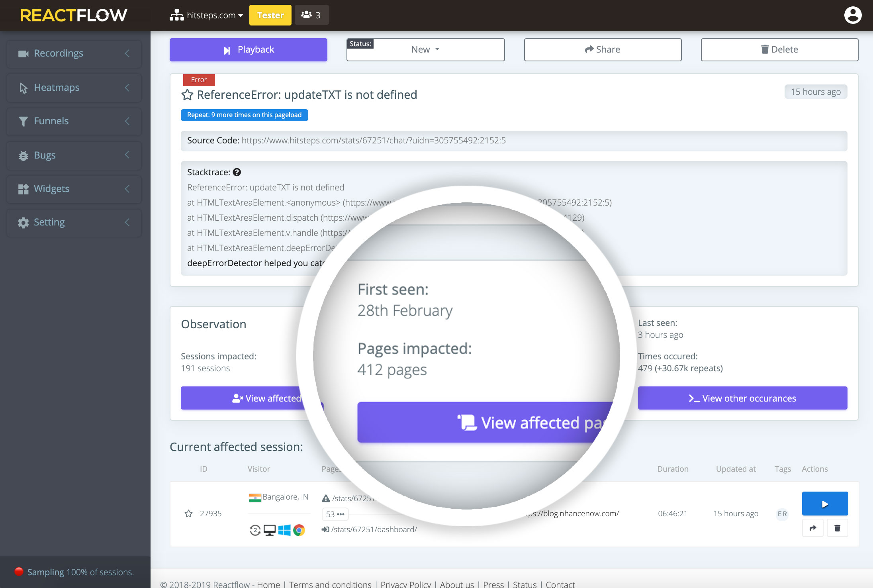Click the Recordings camera icon
This screenshot has height=588, width=873.
(x=23, y=53)
